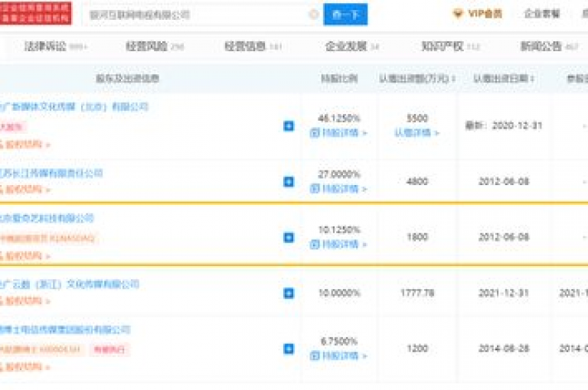The image size is (588, 390).
Task: Switch to the 企业发展 tab
Action: 351,47
